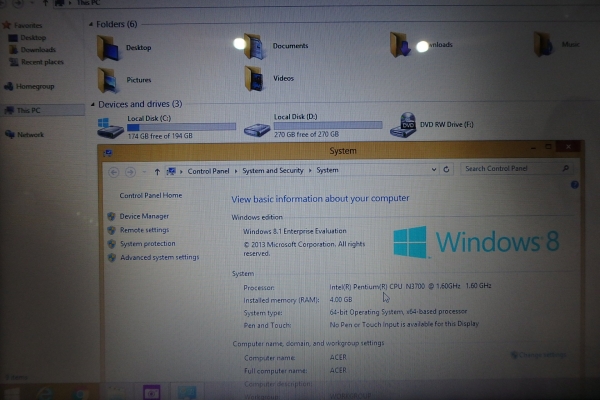Open recent locations dropdown in System window
Viewport: 600px width, 400px height.
[x=144, y=172]
